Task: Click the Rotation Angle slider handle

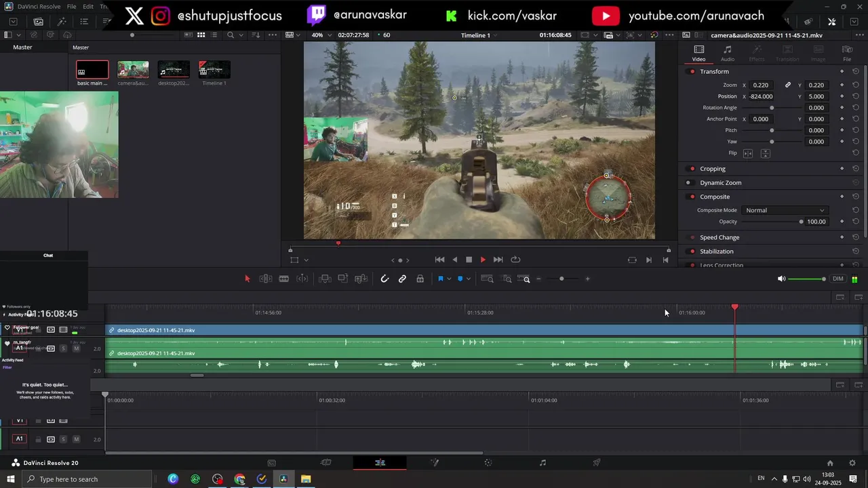Action: [x=772, y=108]
